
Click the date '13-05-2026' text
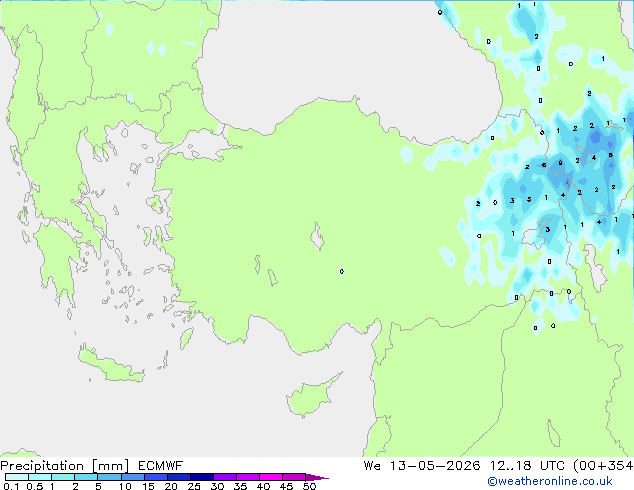435,466
